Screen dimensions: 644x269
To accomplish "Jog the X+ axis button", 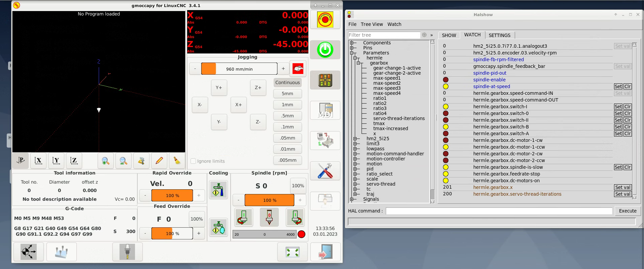I will (x=239, y=105).
